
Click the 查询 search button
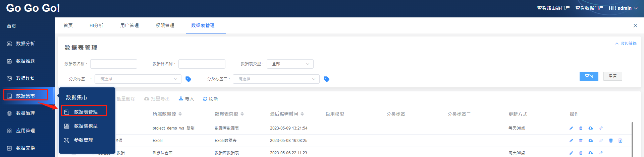pyautogui.click(x=589, y=76)
